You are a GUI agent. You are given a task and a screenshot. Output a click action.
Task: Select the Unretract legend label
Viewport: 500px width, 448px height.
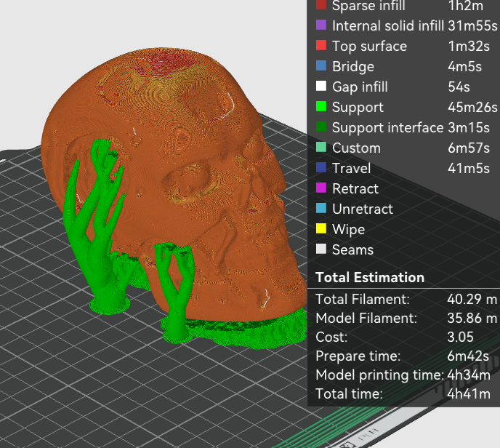point(363,209)
